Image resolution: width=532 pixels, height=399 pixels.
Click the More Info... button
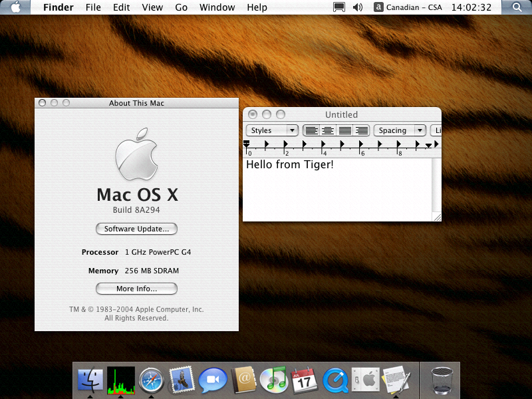pos(136,289)
